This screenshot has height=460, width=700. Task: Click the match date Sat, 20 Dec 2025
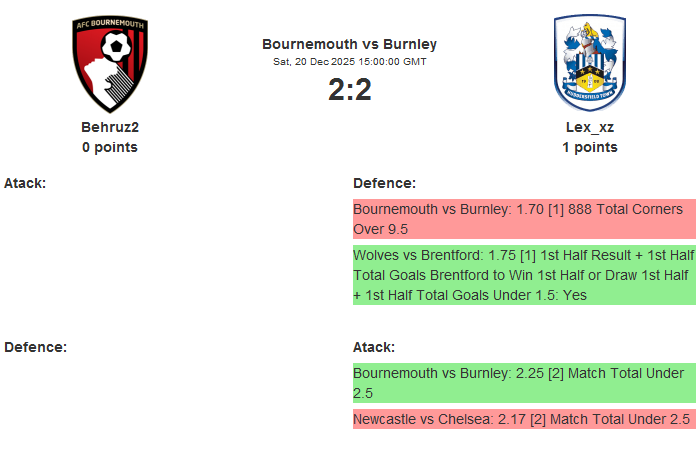coord(349,61)
